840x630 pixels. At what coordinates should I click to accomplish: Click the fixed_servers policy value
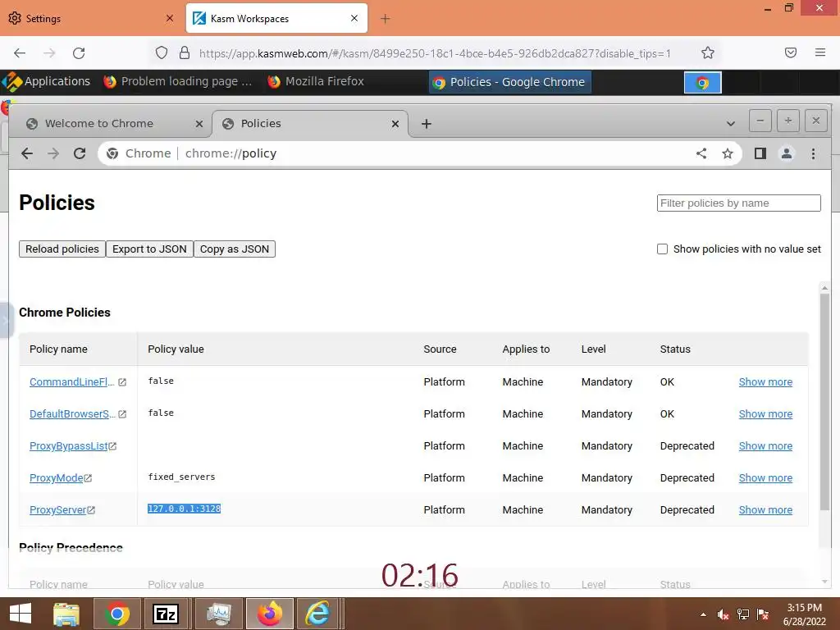181,477
